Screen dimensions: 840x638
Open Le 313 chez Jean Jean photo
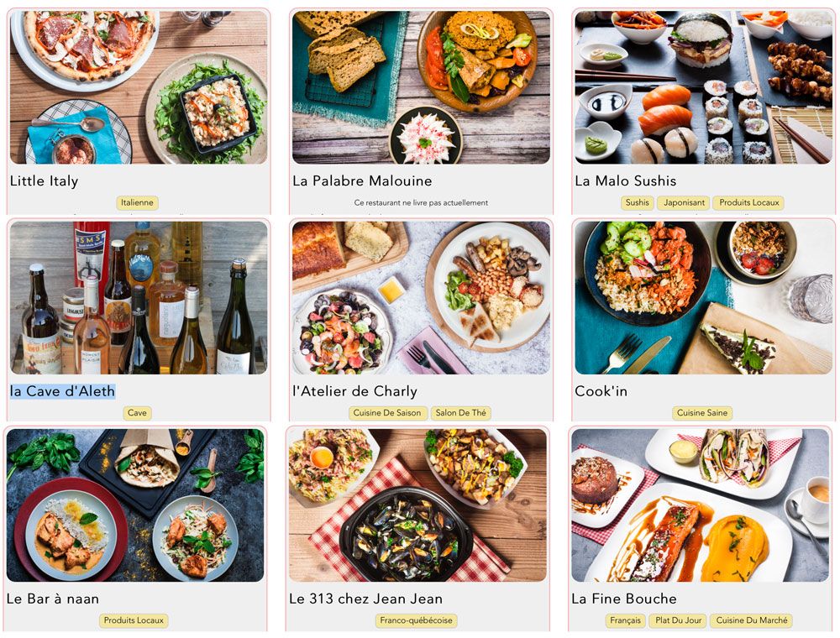(x=417, y=505)
